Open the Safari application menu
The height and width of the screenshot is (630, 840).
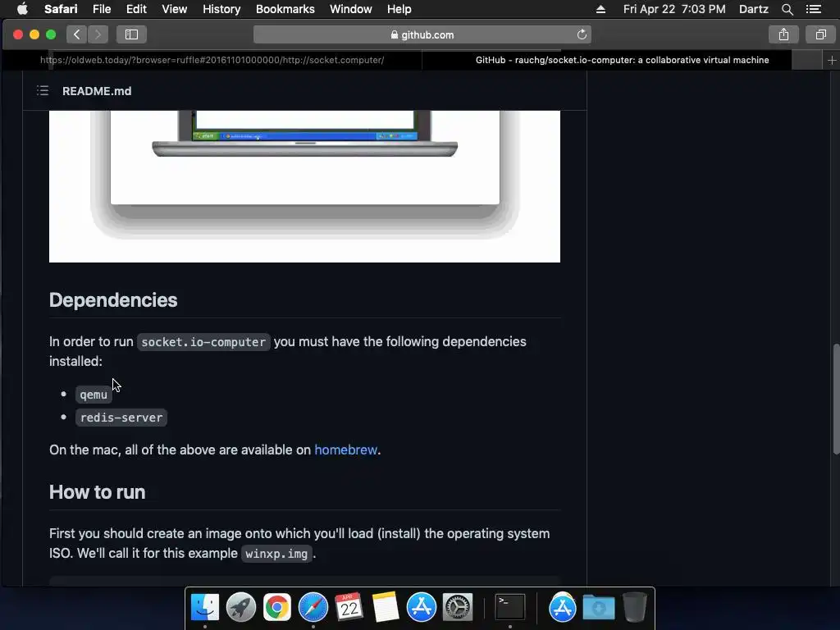[61, 9]
